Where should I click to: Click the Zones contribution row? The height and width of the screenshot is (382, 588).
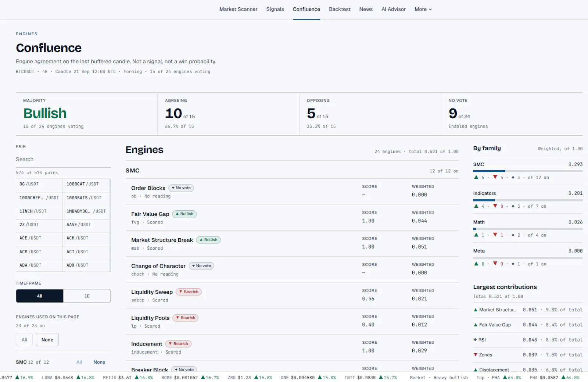528,355
